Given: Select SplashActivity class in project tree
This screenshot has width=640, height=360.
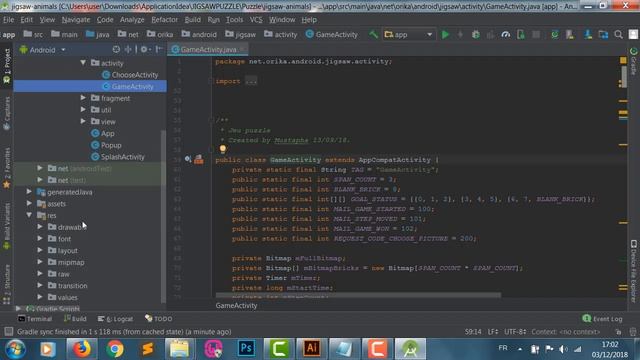Looking at the screenshot, I should (118, 157).
